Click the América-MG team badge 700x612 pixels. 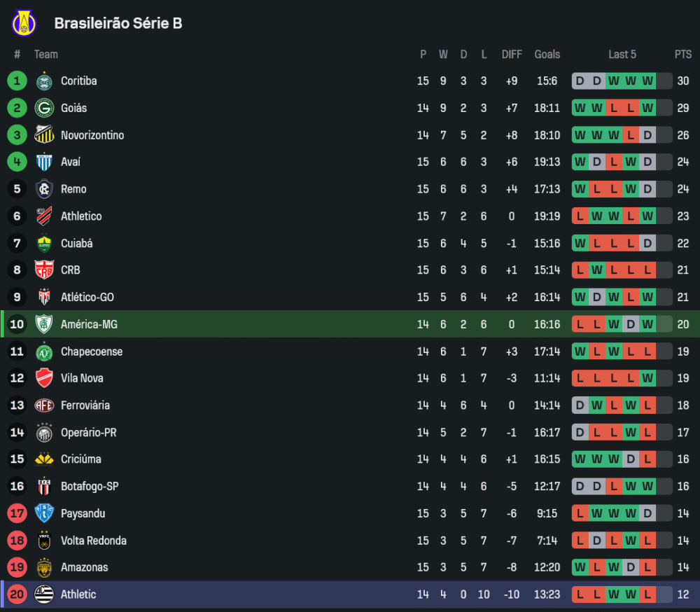44,325
